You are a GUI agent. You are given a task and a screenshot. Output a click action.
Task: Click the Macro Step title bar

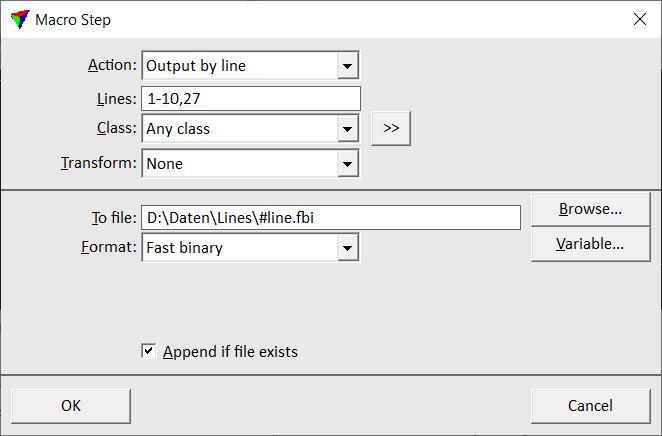click(x=300, y=19)
